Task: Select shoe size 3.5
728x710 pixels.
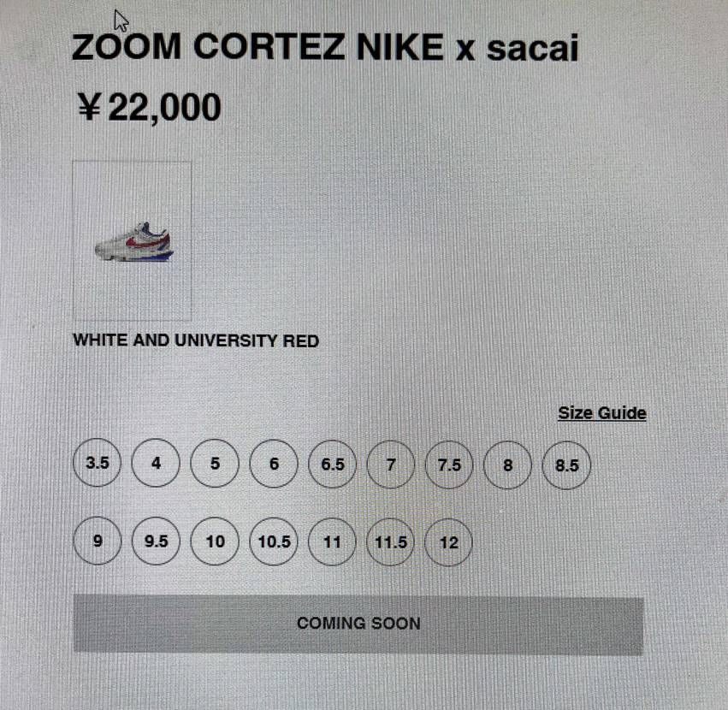Action: (98, 463)
